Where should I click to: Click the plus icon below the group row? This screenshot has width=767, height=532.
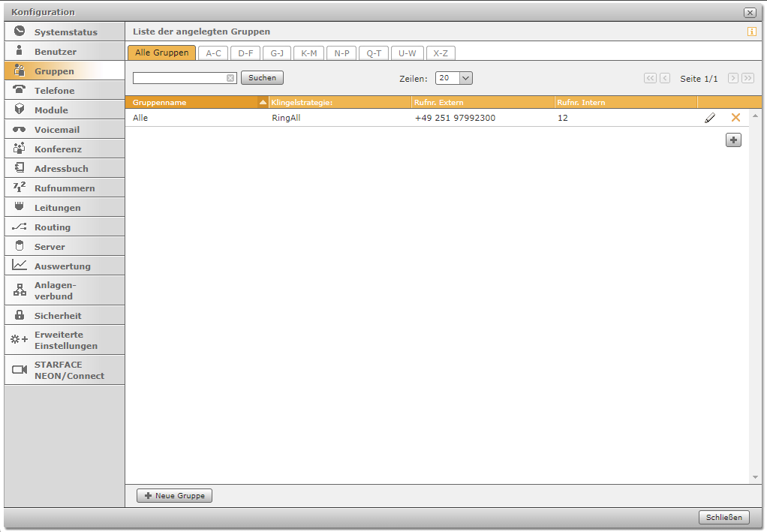pos(733,140)
